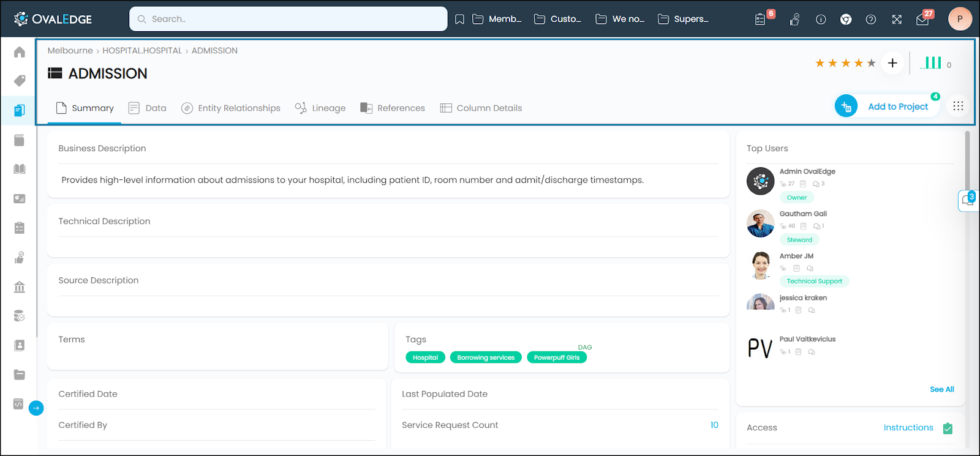The width and height of the screenshot is (980, 456).
Task: Click the help question mark icon
Action: click(871, 20)
